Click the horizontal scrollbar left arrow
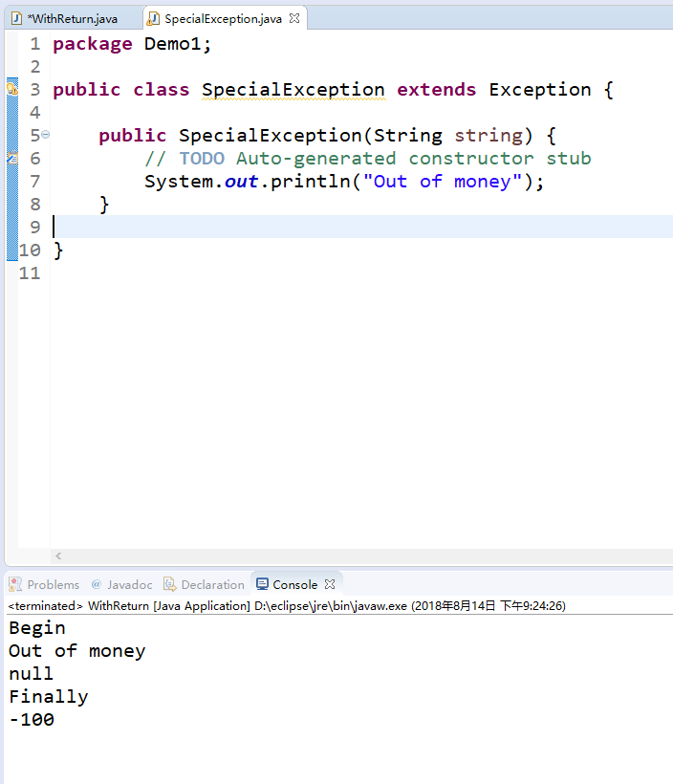Image resolution: width=673 pixels, height=784 pixels. [x=58, y=555]
